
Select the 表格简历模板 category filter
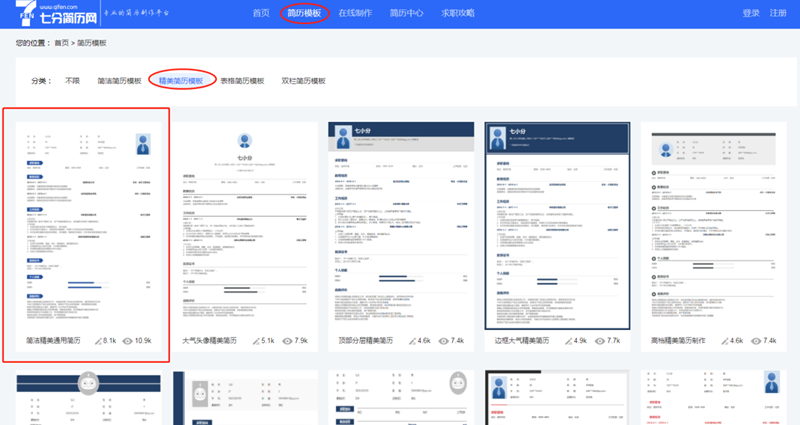tap(242, 81)
